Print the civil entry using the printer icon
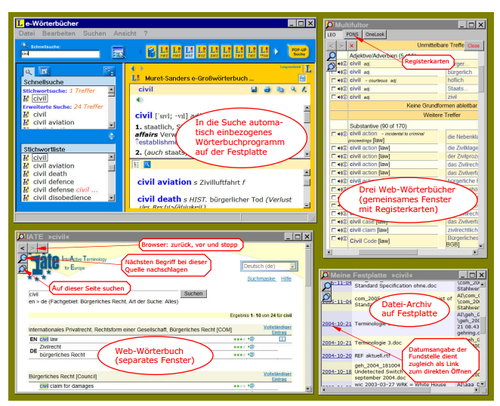Viewport: 500px width, 406px height. point(267,89)
